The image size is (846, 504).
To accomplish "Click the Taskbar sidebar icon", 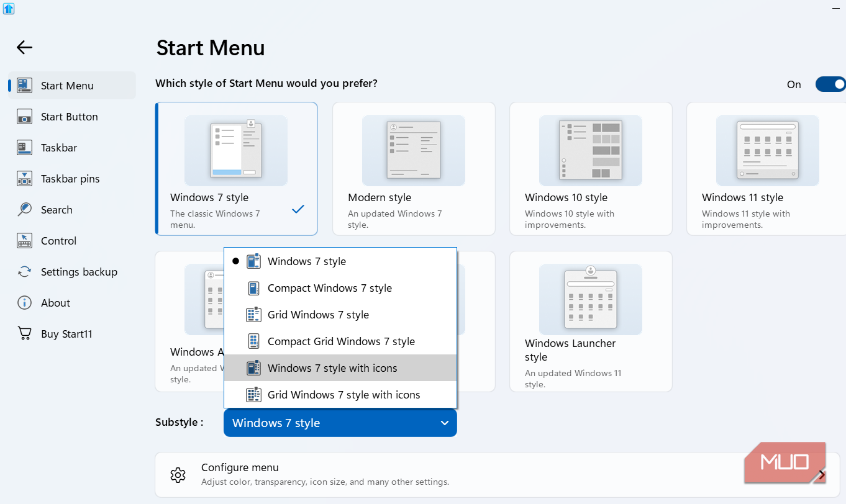I will click(24, 148).
